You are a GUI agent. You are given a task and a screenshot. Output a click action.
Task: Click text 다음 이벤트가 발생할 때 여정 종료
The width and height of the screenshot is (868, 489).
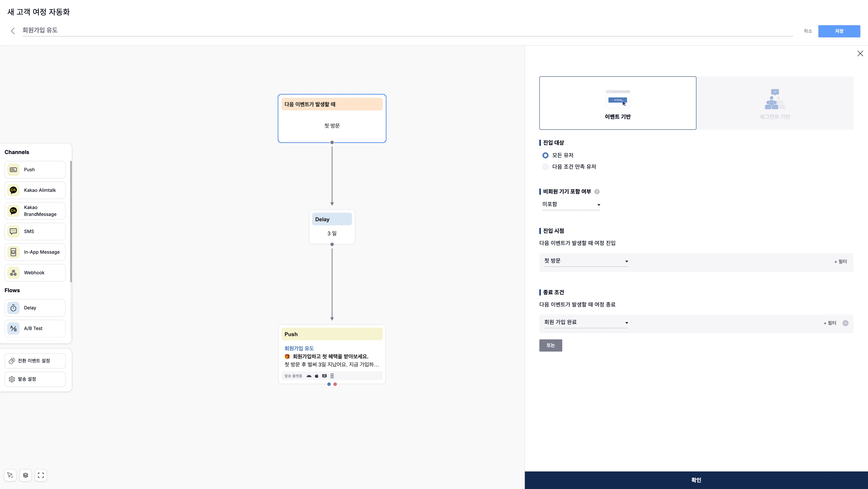(577, 304)
